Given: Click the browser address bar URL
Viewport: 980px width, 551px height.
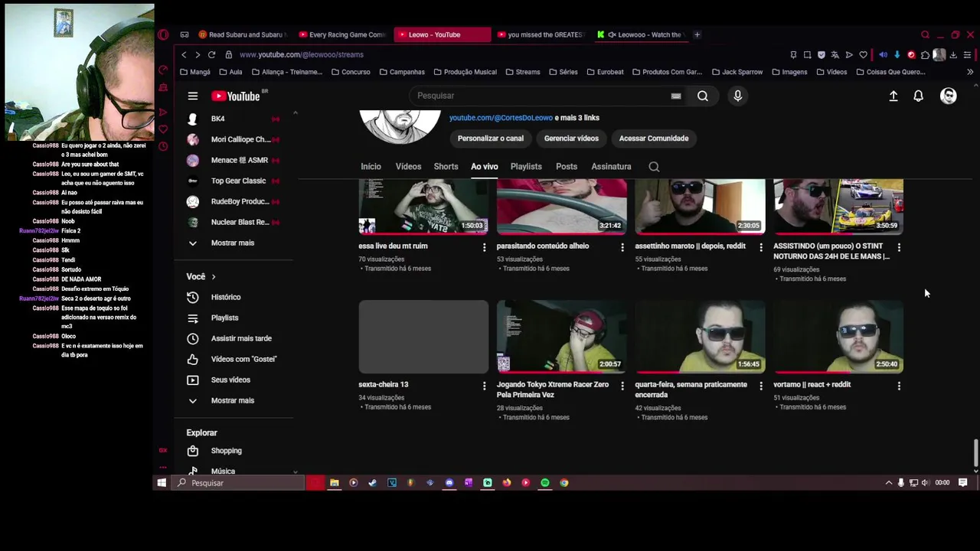Looking at the screenshot, I should click(x=302, y=54).
